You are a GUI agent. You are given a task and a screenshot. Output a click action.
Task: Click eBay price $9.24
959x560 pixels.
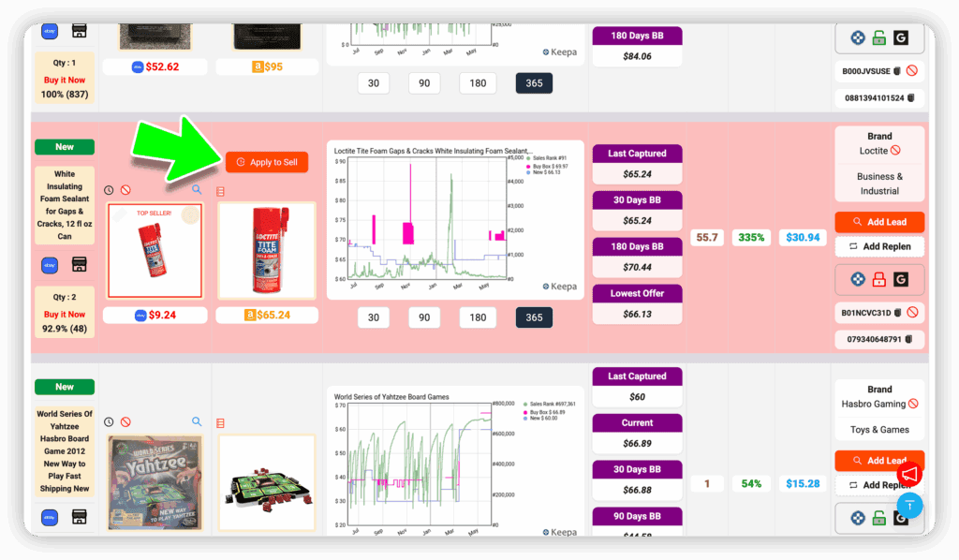coord(155,315)
